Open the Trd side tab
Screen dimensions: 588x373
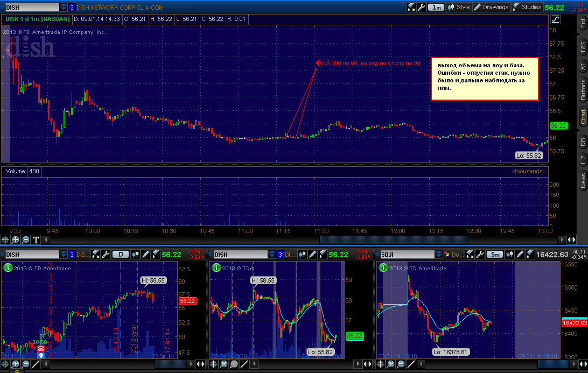click(583, 24)
